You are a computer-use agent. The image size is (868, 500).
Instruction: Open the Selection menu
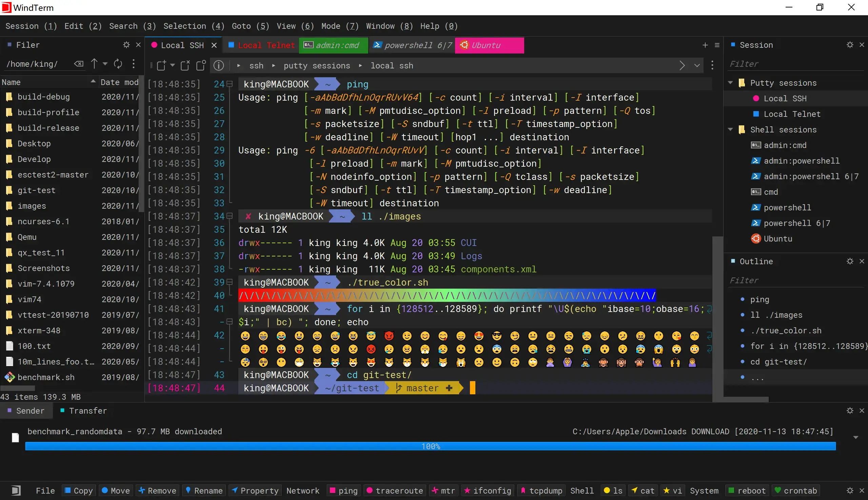[x=194, y=26]
